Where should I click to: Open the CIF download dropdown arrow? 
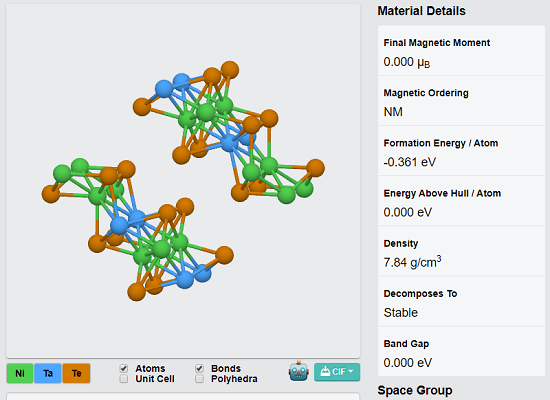(351, 371)
